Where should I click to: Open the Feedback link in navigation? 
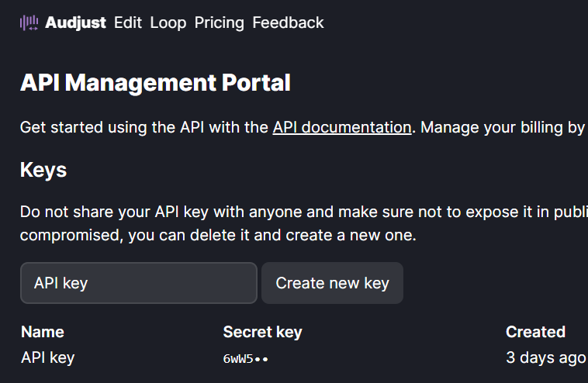click(288, 23)
